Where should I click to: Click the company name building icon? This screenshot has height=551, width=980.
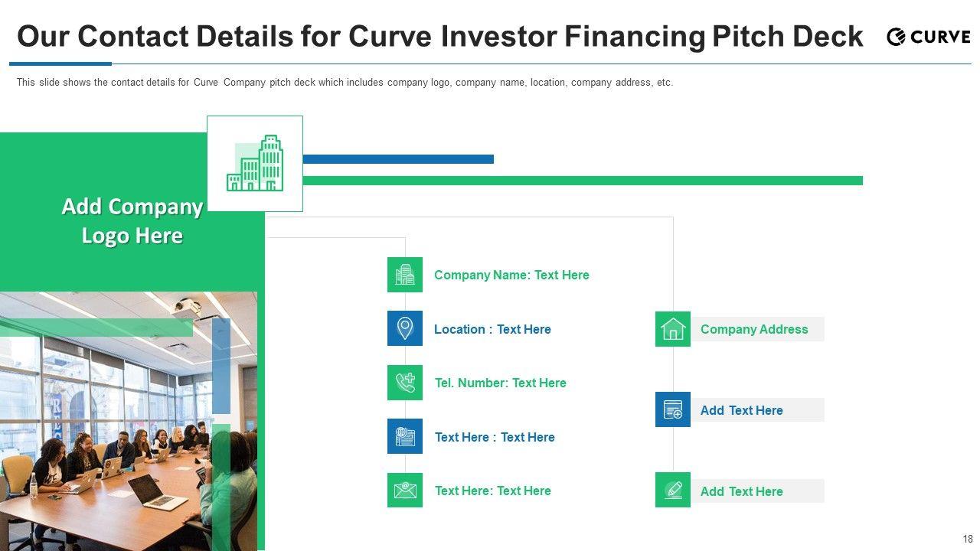[x=405, y=275]
